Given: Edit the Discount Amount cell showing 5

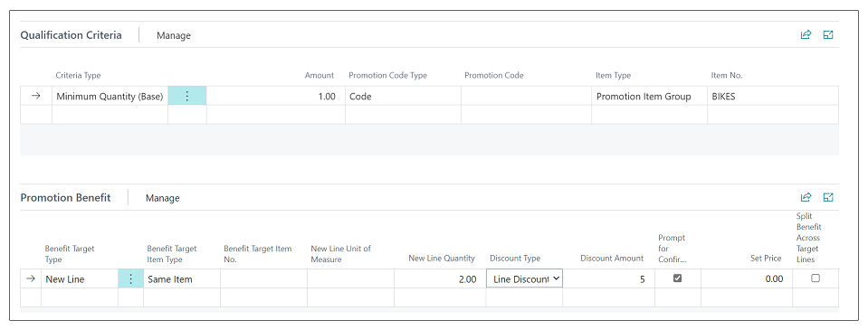Looking at the screenshot, I should click(608, 279).
